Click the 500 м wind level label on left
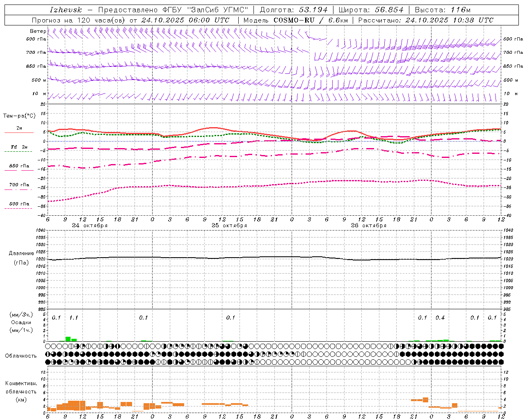Image resolution: width=525 pixels, height=420 pixels. pos(39,80)
